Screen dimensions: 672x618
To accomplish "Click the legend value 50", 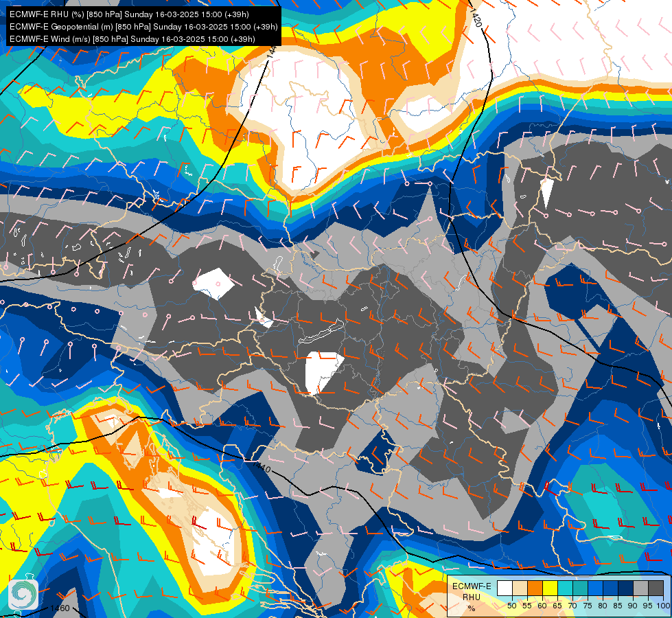I will [511, 606].
